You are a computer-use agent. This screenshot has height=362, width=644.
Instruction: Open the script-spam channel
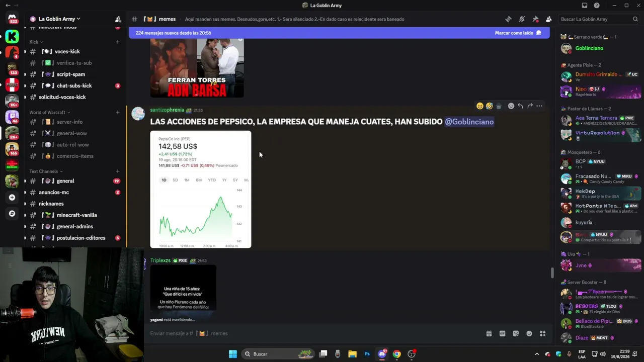click(x=74, y=74)
